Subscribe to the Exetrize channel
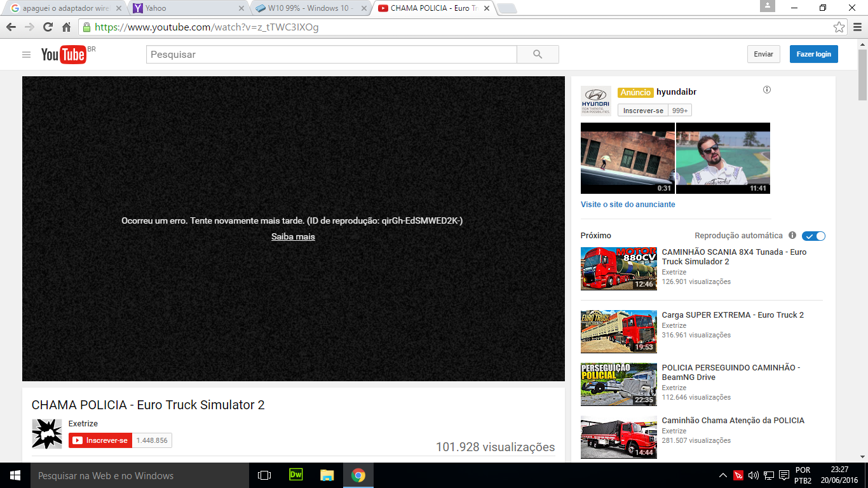868x488 pixels. pyautogui.click(x=100, y=440)
